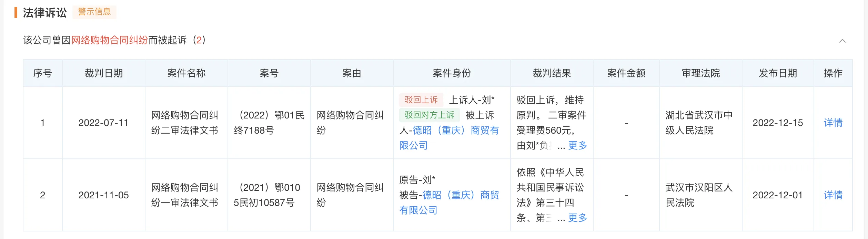Open 德昭（重庆）商贸有限公司 link in row 1
Viewport: 868px width, 239px height.
point(449,138)
